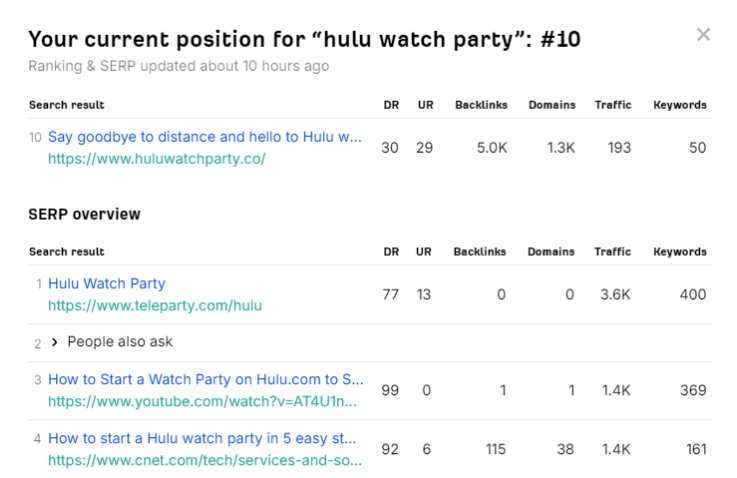Viewport: 737px width, 478px height.
Task: Click the 369 keywords value for YouTube result
Action: tap(693, 391)
